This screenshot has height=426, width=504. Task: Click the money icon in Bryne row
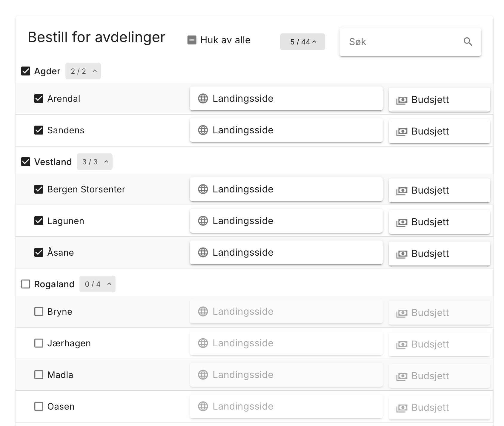coord(402,313)
